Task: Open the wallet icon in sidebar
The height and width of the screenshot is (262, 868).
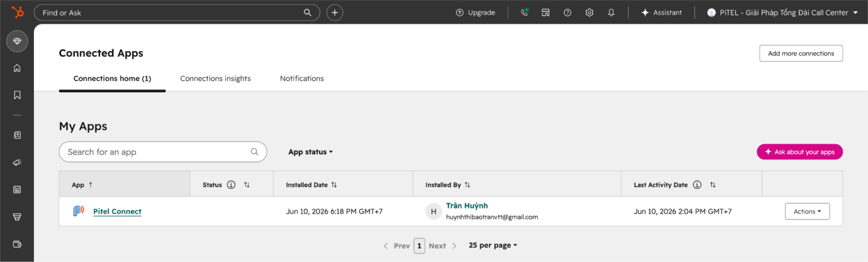Action: [17, 244]
